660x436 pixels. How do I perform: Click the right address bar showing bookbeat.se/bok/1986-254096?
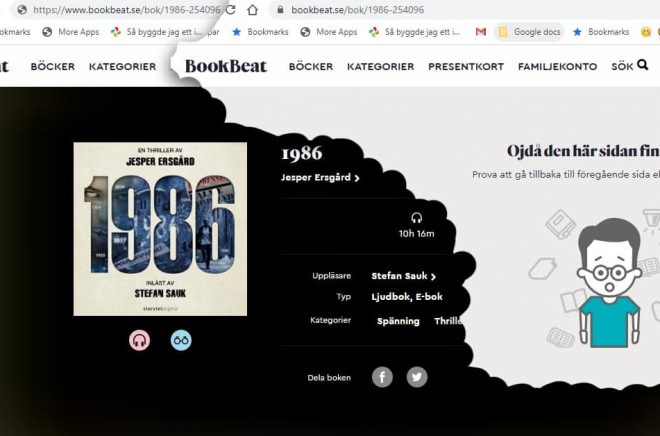(x=463, y=10)
